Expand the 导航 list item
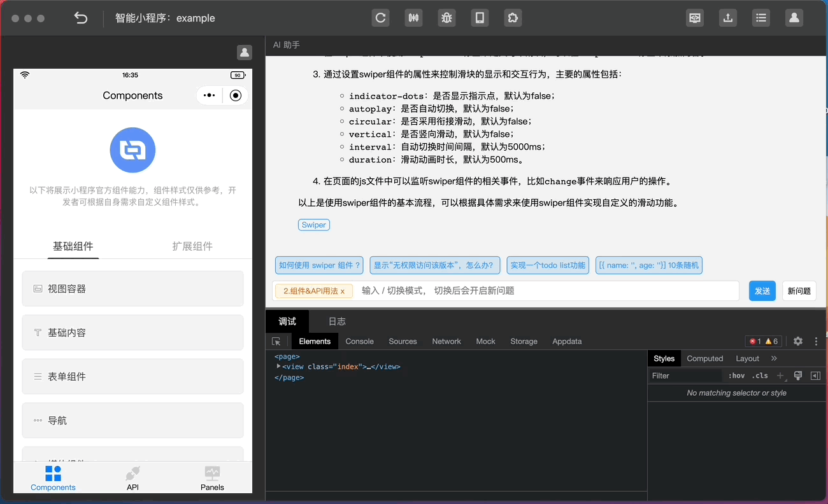The width and height of the screenshot is (828, 504). [132, 421]
